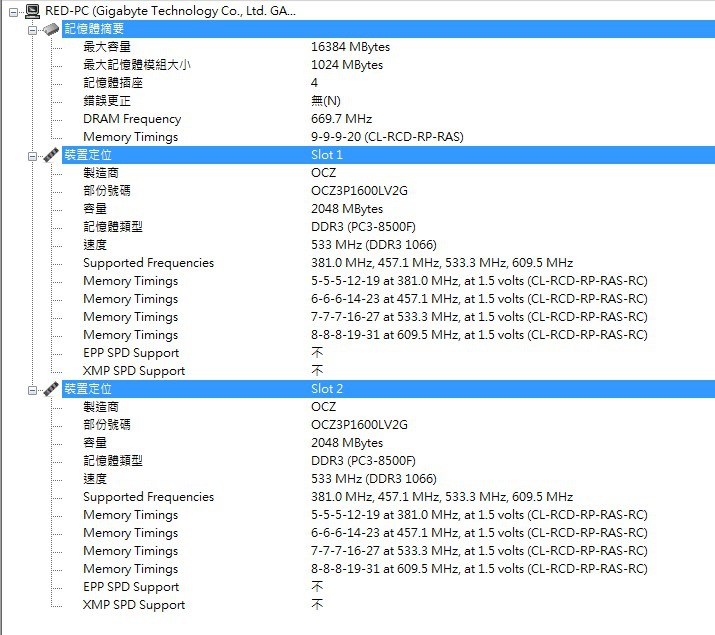
Task: Collapse the Slot 2 裝置定位 section
Action: pos(32,389)
